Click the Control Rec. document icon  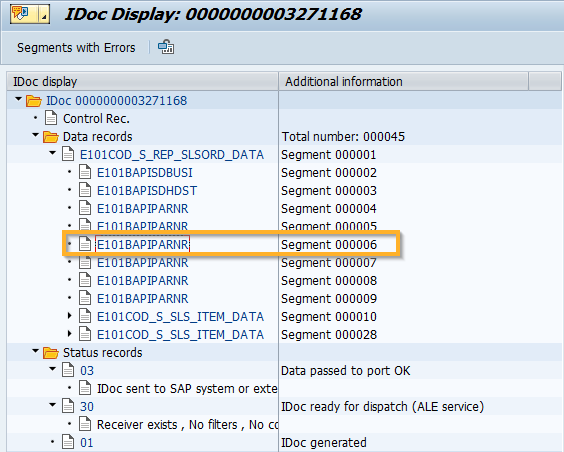click(51, 118)
